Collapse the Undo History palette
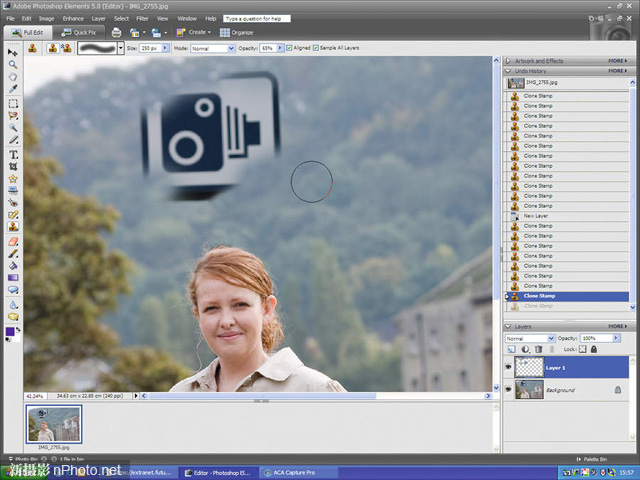Screen dimensions: 640x480 pos(508,71)
